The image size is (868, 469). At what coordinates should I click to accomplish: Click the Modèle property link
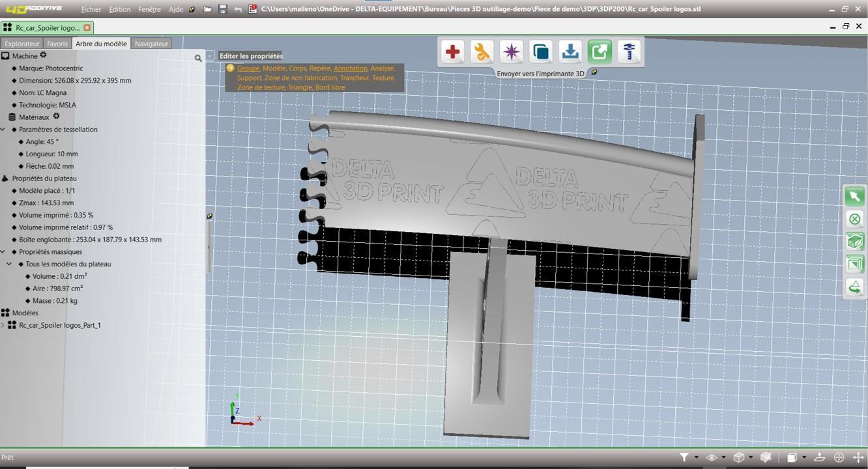pos(274,68)
